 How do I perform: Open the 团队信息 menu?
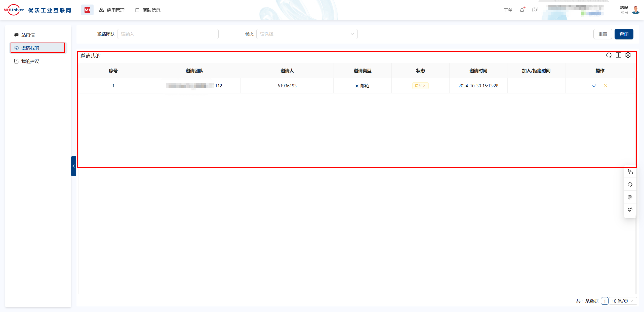(x=148, y=10)
